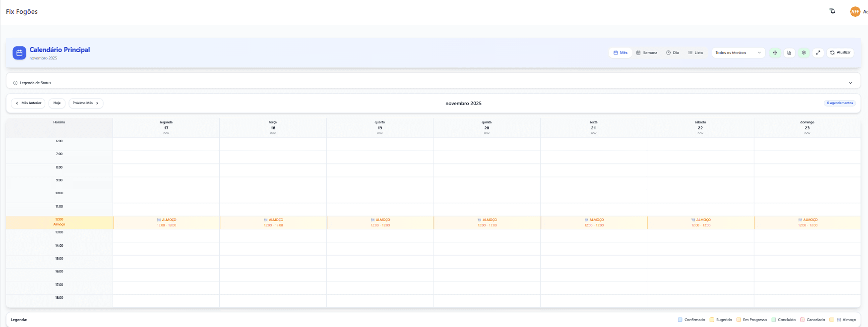
Task: Click the 0 agendamentos badge
Action: (x=840, y=103)
